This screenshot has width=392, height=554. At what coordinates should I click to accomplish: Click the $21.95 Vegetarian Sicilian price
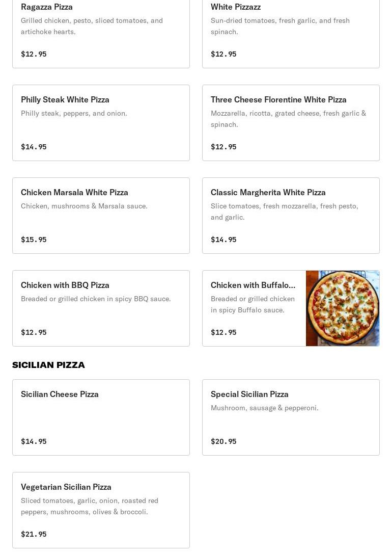tap(34, 534)
